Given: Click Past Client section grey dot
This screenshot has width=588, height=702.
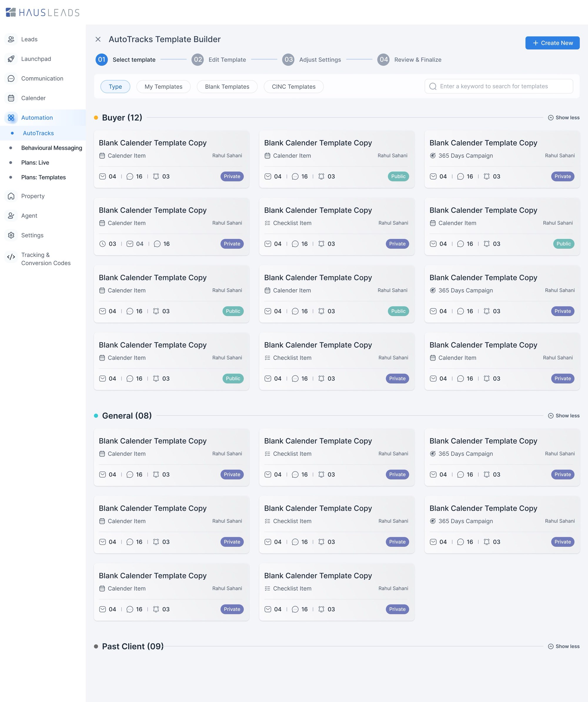Looking at the screenshot, I should [x=96, y=646].
